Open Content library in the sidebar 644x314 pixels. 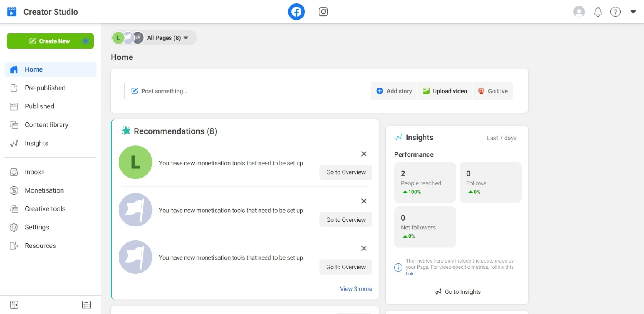click(50, 125)
